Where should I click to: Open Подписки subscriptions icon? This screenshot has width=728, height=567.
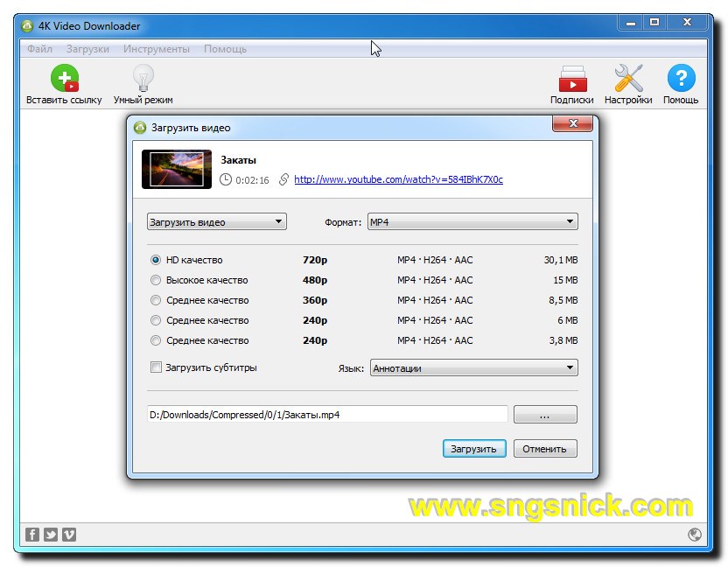[x=572, y=79]
